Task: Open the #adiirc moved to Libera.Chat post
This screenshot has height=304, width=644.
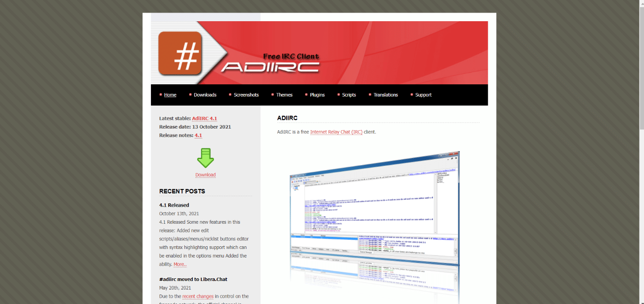Action: (x=193, y=279)
